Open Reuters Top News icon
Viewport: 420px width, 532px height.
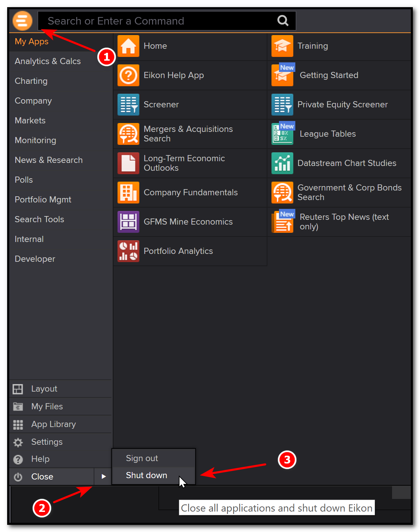[282, 222]
